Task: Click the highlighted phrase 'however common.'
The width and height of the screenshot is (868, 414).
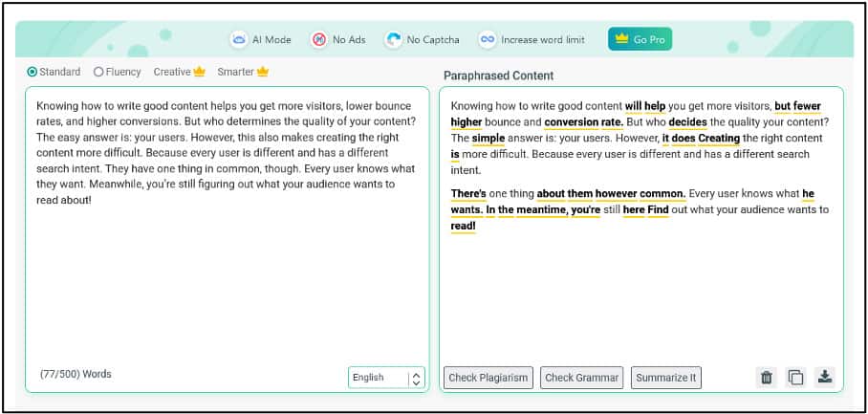Action: coord(640,194)
